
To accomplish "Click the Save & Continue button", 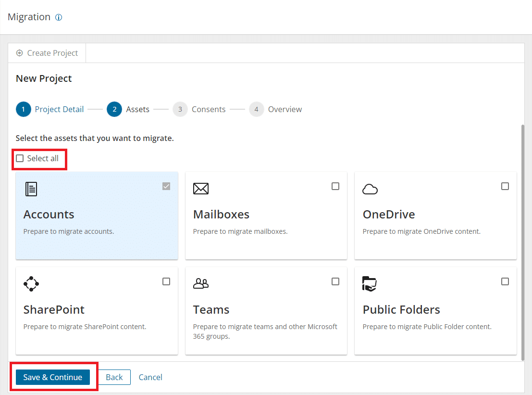I will pyautogui.click(x=53, y=377).
